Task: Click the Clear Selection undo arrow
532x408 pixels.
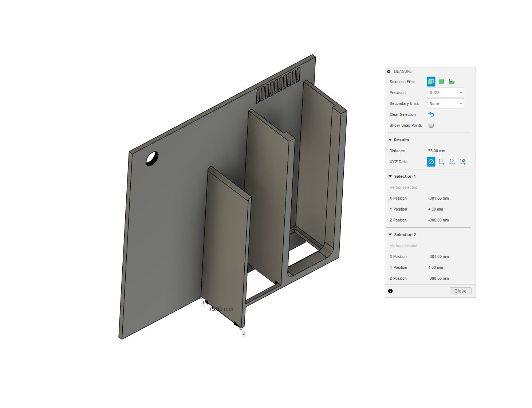Action: click(431, 114)
